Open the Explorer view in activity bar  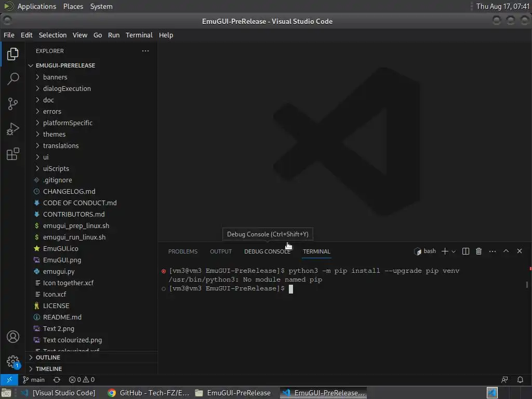click(x=12, y=54)
